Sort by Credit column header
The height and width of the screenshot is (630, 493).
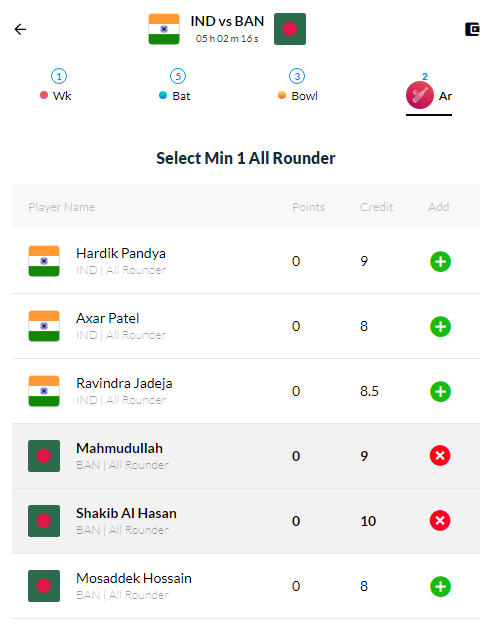coord(376,207)
